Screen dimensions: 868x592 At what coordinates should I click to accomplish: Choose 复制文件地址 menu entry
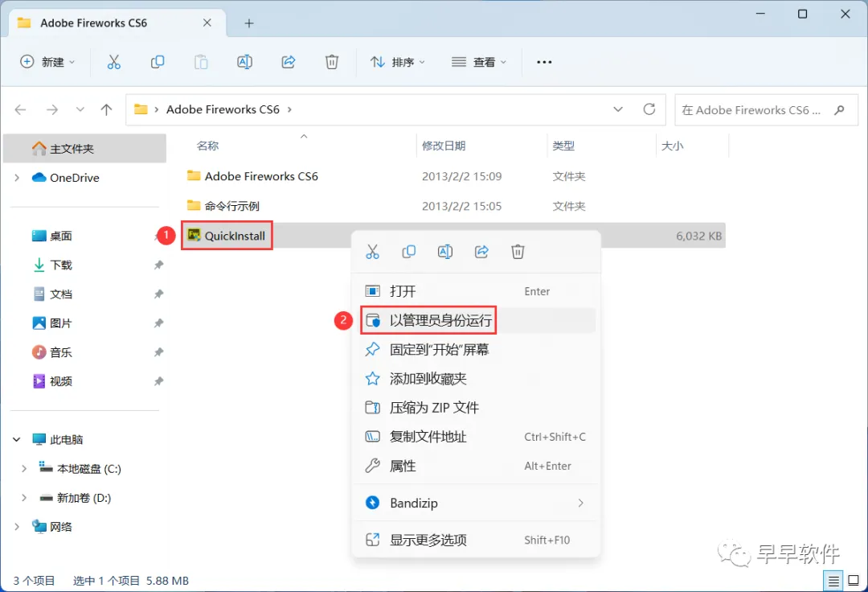pyautogui.click(x=476, y=437)
